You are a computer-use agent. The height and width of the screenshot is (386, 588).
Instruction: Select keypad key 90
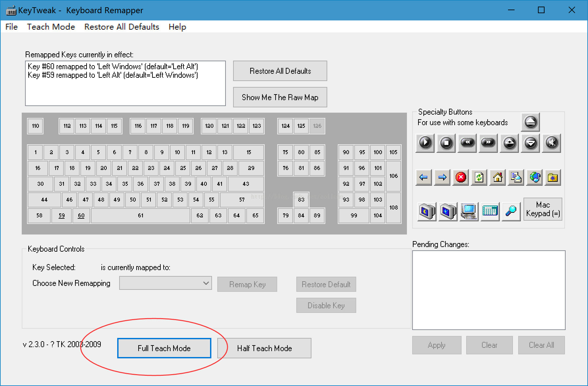(x=346, y=152)
